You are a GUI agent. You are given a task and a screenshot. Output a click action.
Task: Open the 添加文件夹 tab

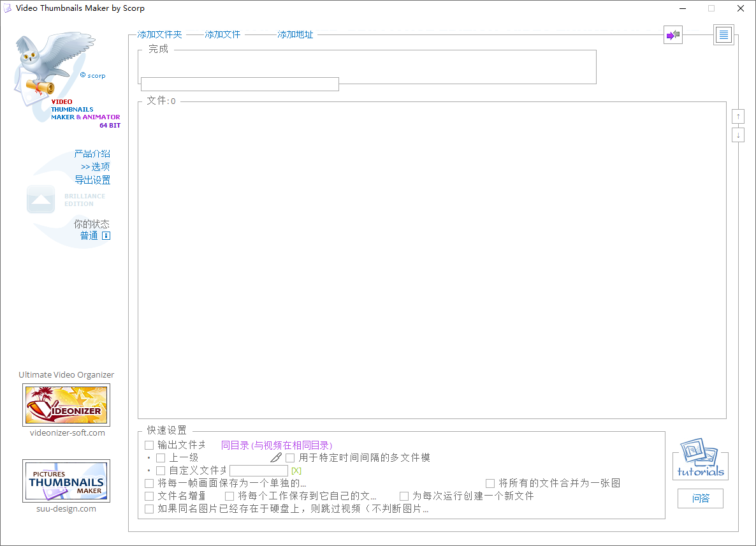coord(159,34)
